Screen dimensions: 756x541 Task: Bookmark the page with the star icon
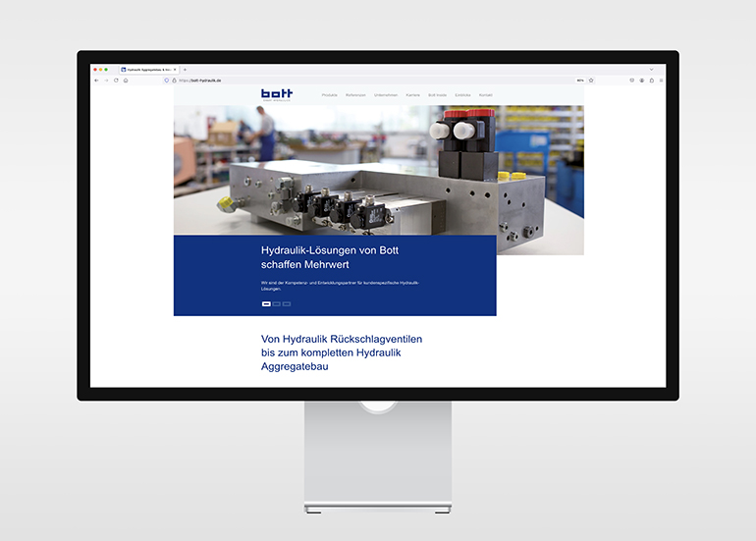pyautogui.click(x=591, y=81)
